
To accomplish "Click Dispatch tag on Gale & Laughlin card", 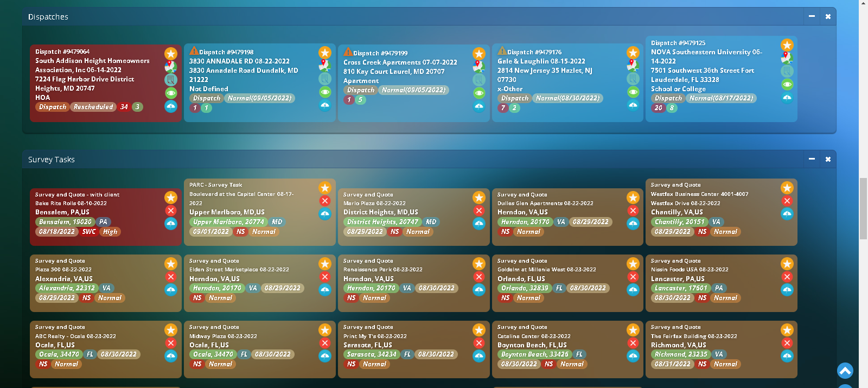I will 515,98.
